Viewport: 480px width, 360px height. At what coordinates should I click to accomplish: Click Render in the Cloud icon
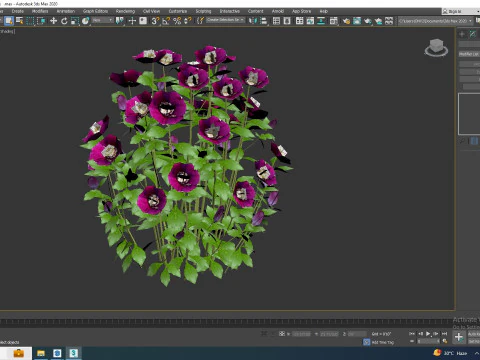click(x=378, y=21)
